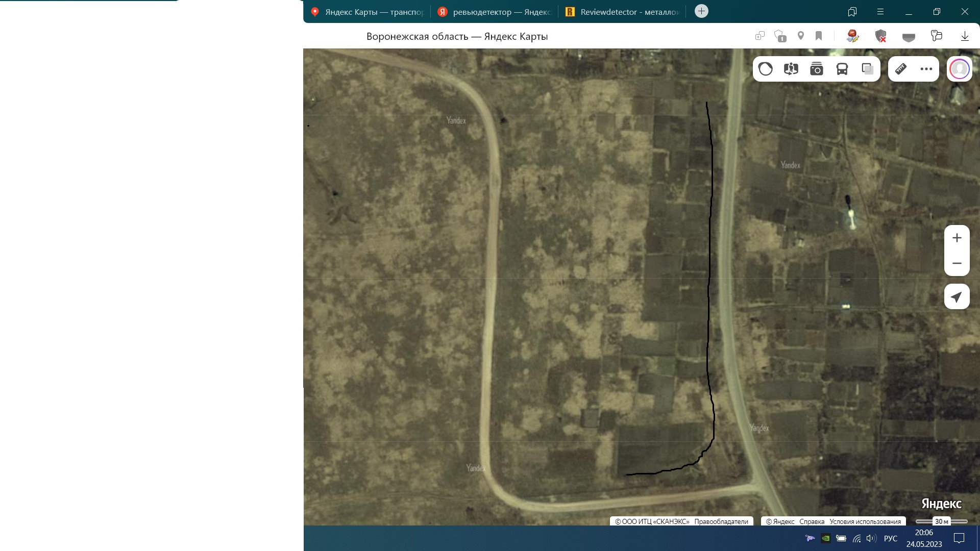Image resolution: width=980 pixels, height=551 pixels.
Task: Open browser downloads arrow icon
Action: [x=965, y=36]
